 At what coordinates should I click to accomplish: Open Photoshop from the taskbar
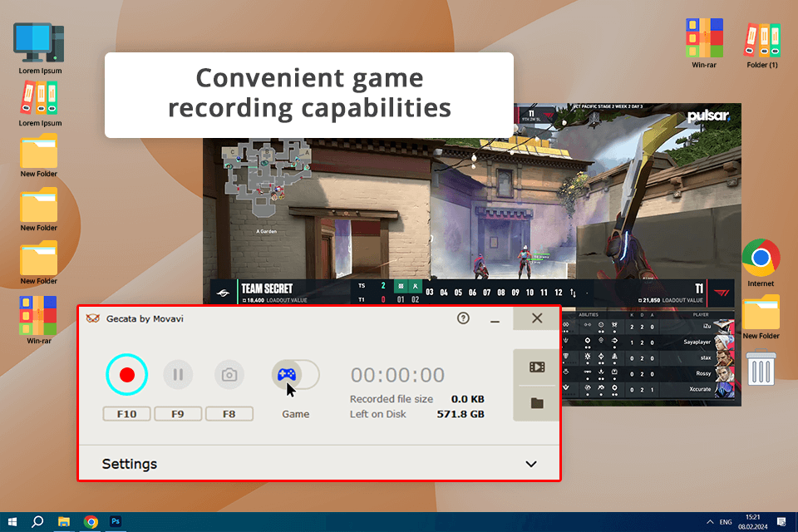pyautogui.click(x=116, y=521)
